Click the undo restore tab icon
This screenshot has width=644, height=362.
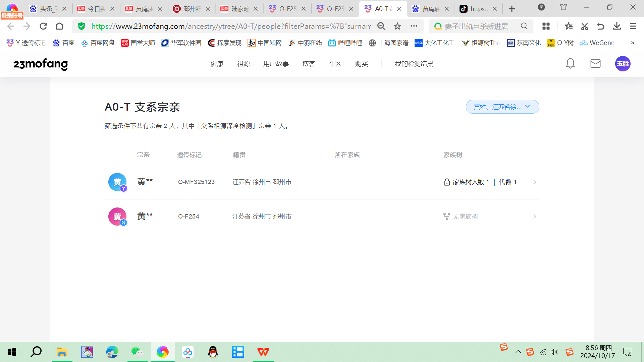(601, 26)
